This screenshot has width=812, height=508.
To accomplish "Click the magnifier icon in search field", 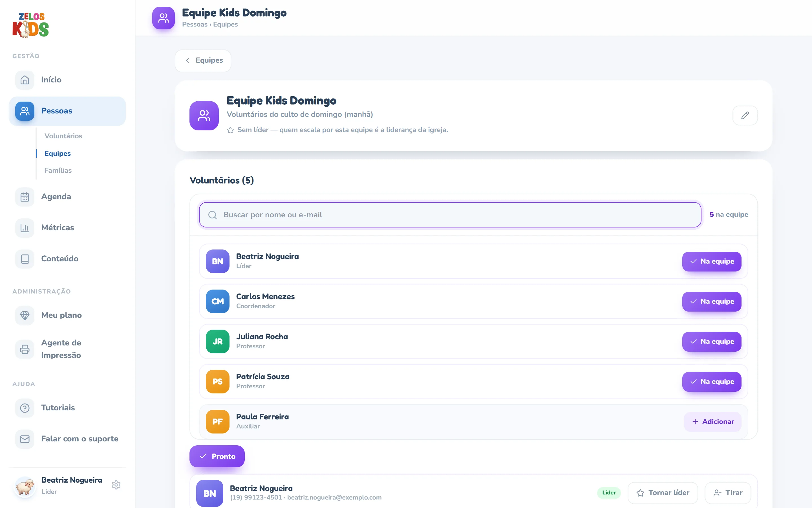I will [x=212, y=215].
